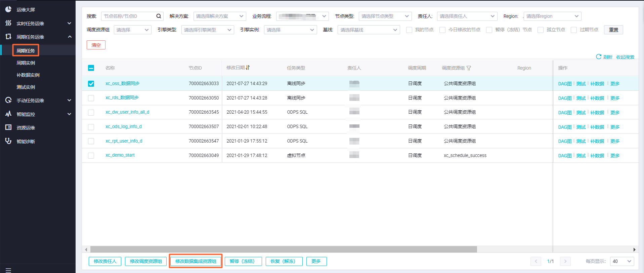Select 周期任务 in the sidebar
Viewport: 644px width, 273px height.
(26, 50)
